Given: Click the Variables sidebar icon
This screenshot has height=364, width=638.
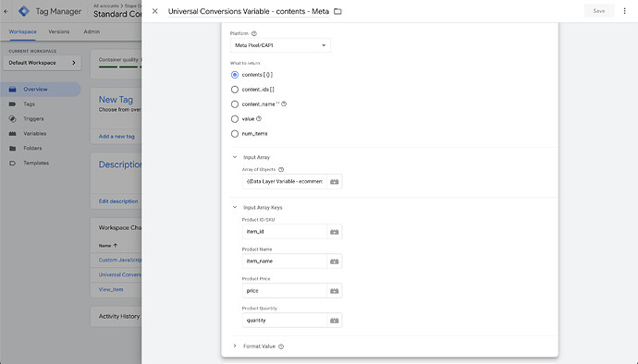Looking at the screenshot, I should pyautogui.click(x=13, y=133).
